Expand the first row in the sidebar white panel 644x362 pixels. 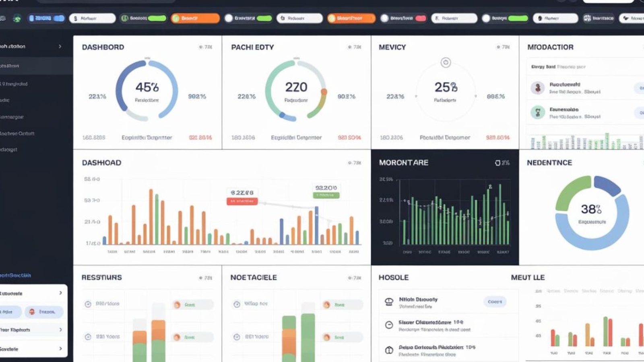coord(33,293)
